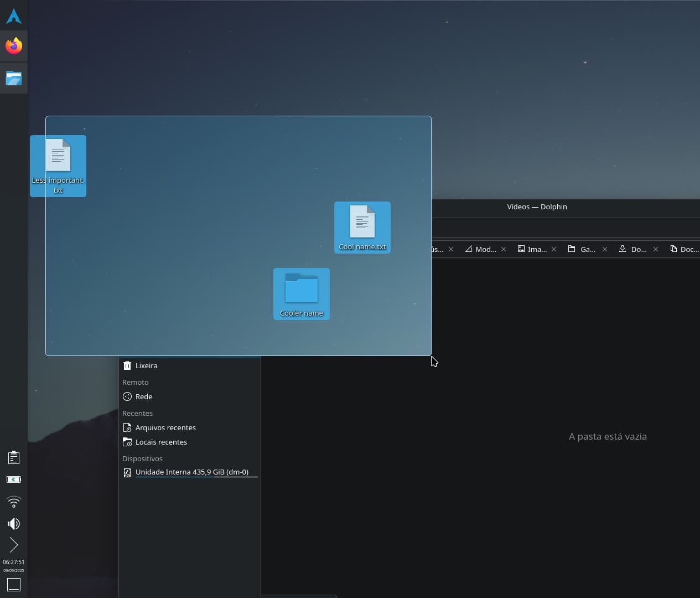Open the Arch Linux application launcher
700x598 pixels.
click(14, 16)
